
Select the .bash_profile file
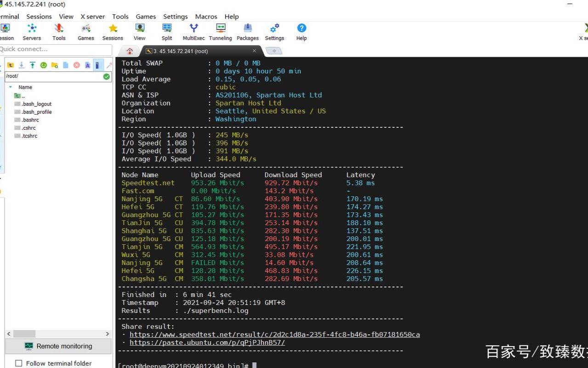[33, 112]
